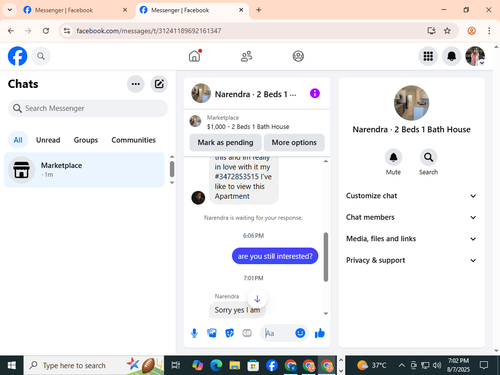View site information icon in address bar
The image size is (500, 375).
[67, 31]
